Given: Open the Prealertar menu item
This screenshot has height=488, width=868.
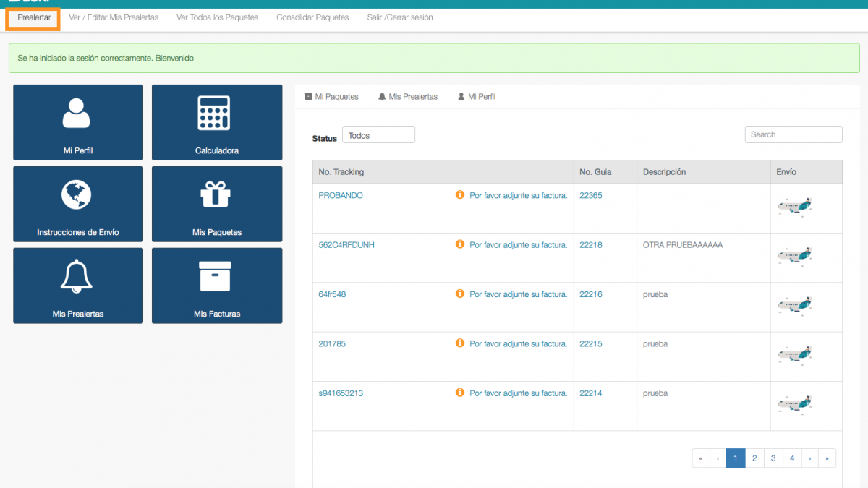Looking at the screenshot, I should tap(34, 17).
